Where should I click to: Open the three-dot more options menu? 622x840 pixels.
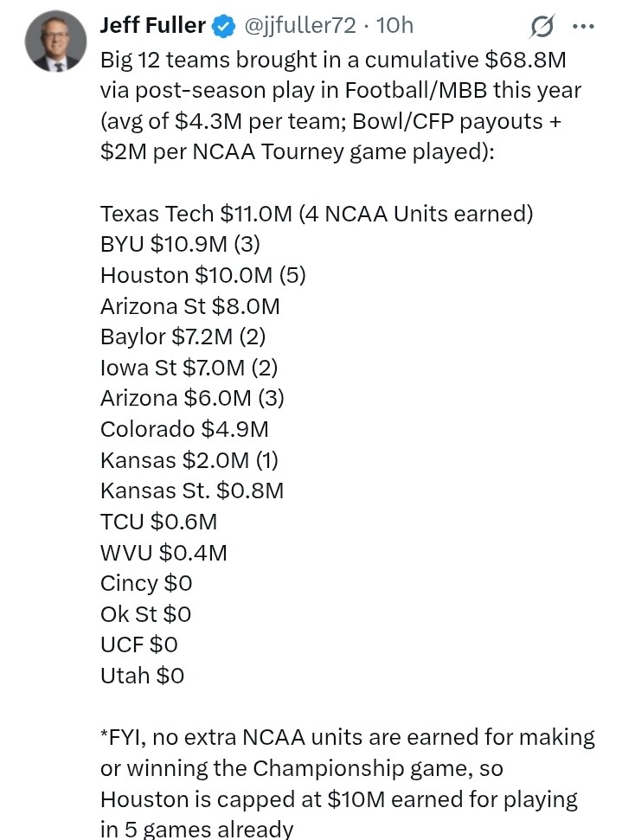point(583,26)
